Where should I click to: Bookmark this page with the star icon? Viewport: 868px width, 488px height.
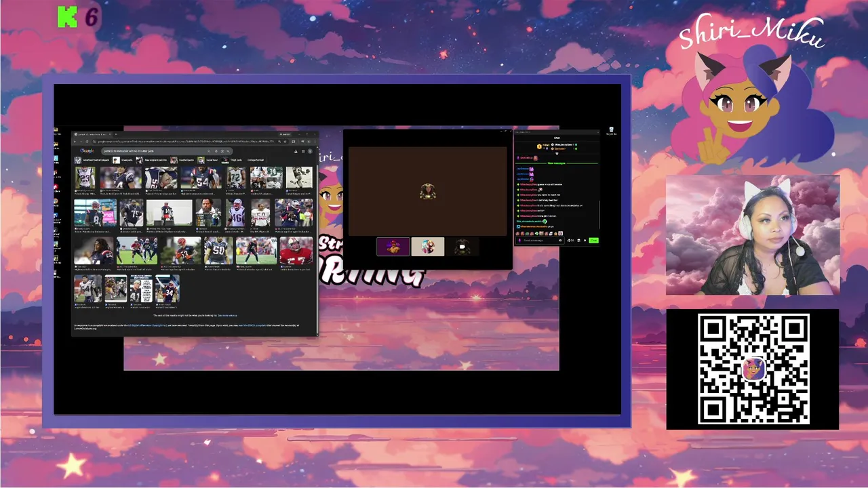tap(285, 142)
